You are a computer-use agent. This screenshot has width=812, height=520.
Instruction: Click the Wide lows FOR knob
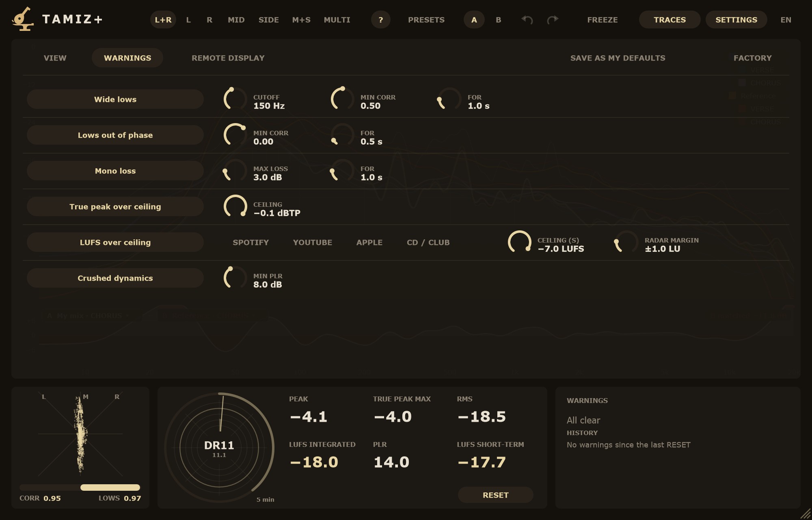pyautogui.click(x=449, y=99)
